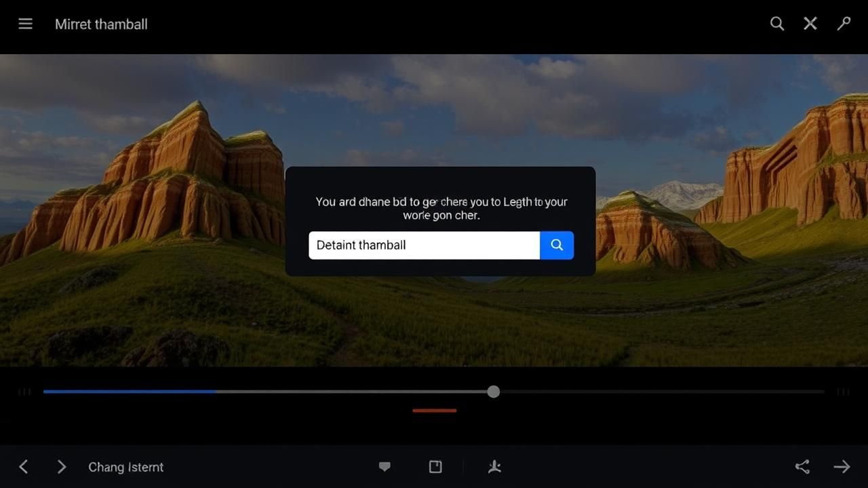Image resolution: width=868 pixels, height=488 pixels.
Task: Click the X icon in top bar
Action: click(x=810, y=24)
